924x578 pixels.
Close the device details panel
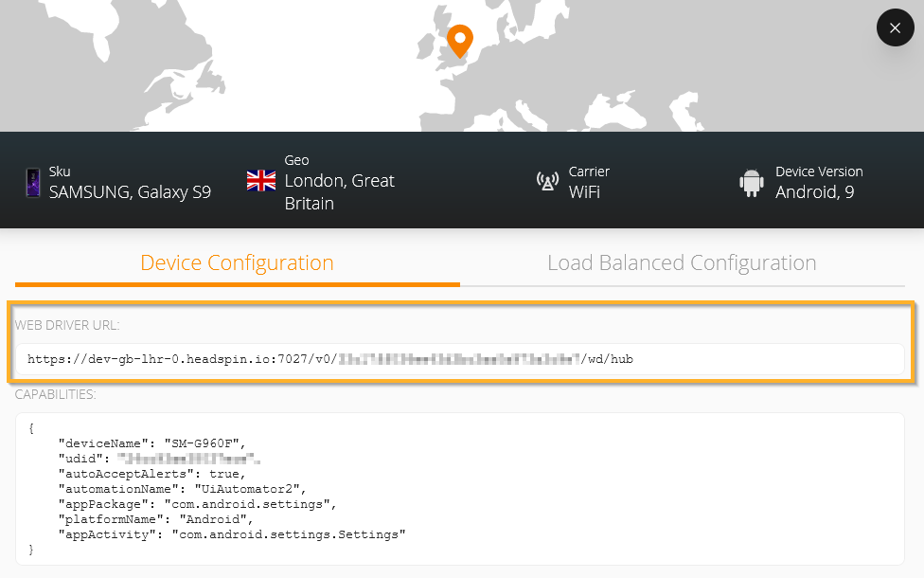tap(896, 27)
